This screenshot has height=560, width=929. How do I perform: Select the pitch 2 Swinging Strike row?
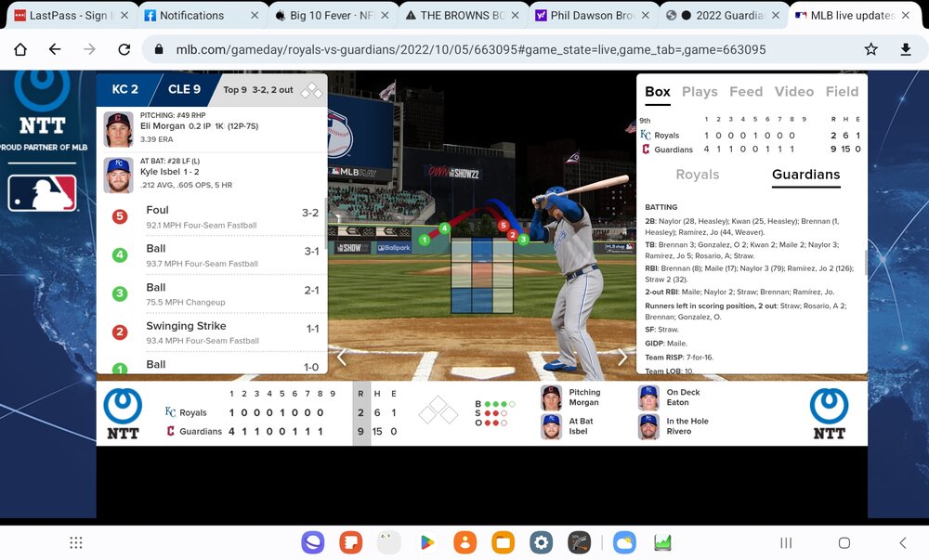coord(214,332)
